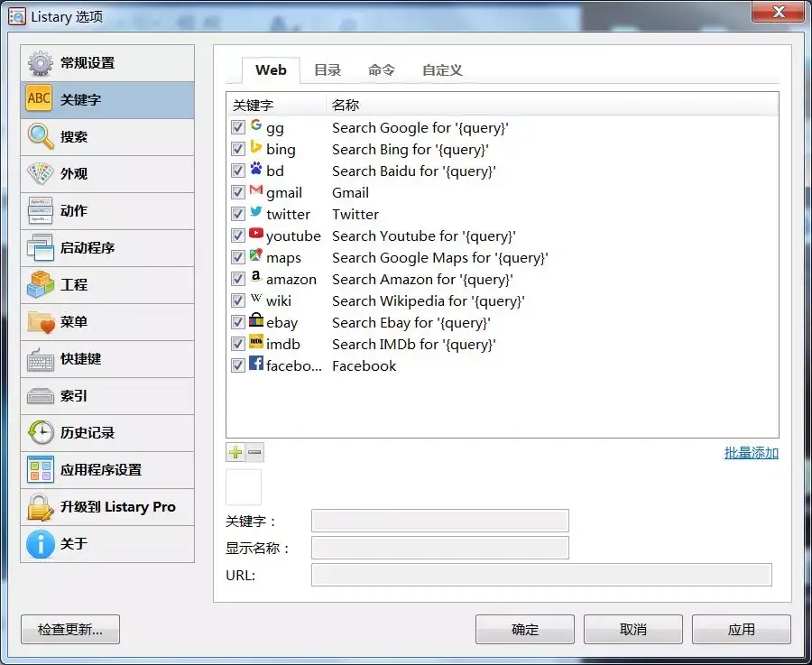Click the 确定 OK button
The image size is (812, 665).
pyautogui.click(x=524, y=629)
